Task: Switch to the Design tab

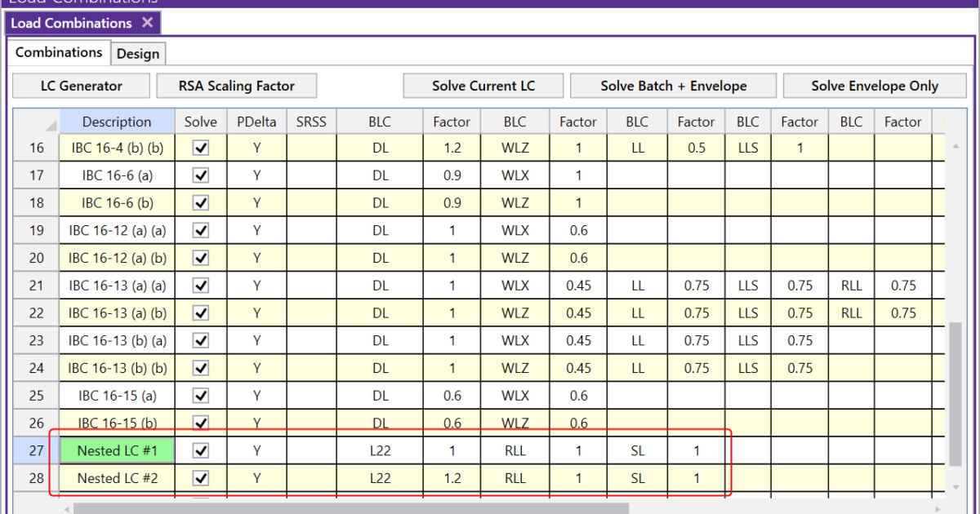Action: pyautogui.click(x=138, y=53)
